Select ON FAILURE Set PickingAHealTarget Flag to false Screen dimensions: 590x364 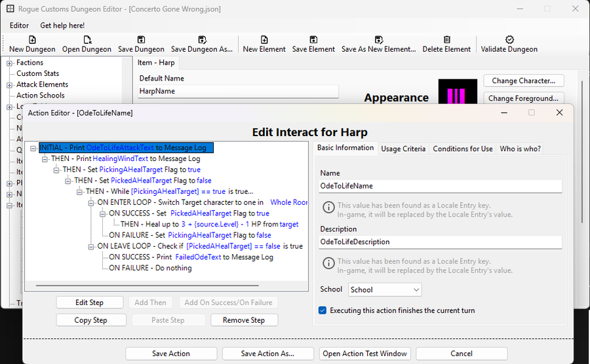tap(190, 235)
